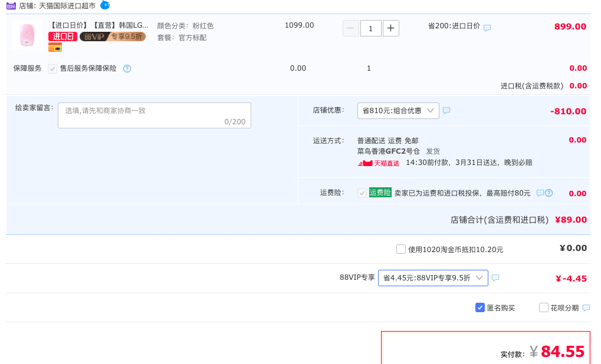The image size is (601, 364).
Task: Click the 88VIP 专享9.5折 badge
Action: tap(113, 37)
